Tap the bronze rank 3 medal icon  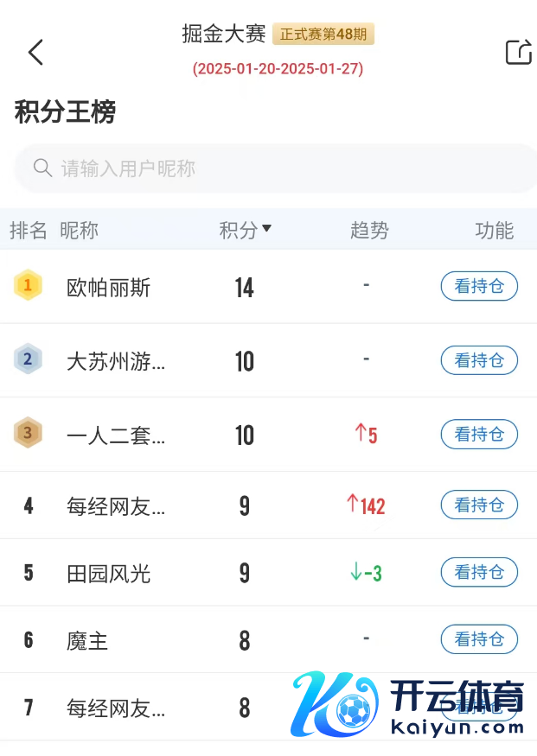[x=28, y=433]
